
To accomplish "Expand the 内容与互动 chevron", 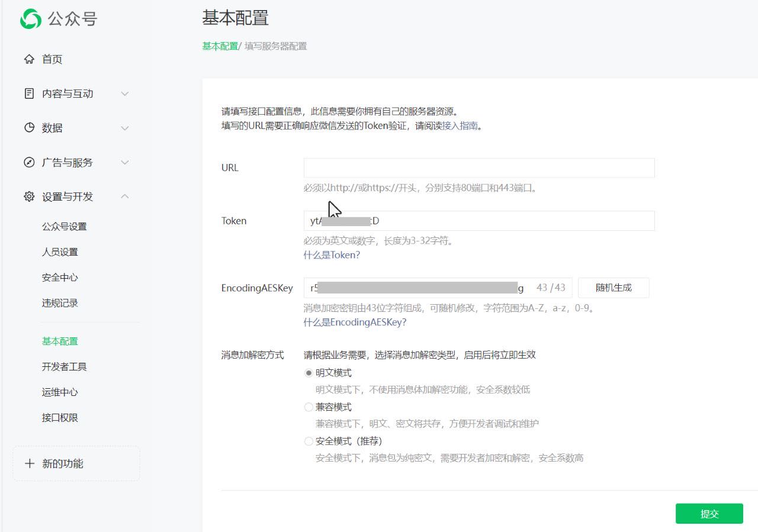I will pos(125,93).
